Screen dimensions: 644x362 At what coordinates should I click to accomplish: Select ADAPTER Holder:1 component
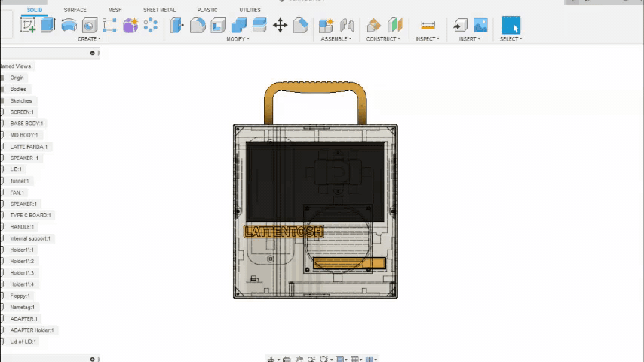pyautogui.click(x=32, y=330)
